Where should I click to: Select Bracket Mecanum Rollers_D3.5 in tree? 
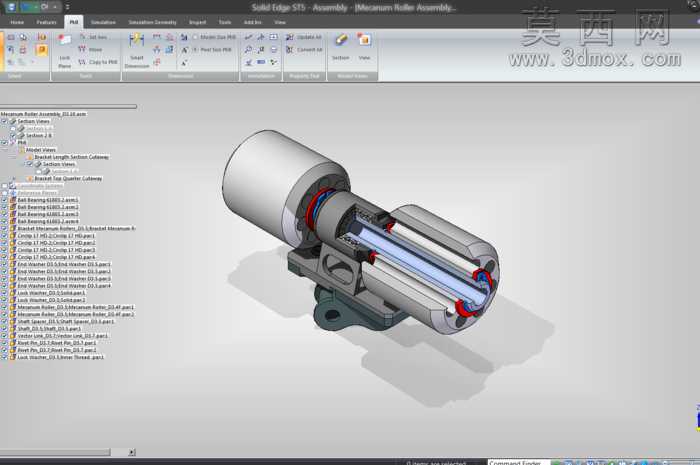tap(76, 228)
